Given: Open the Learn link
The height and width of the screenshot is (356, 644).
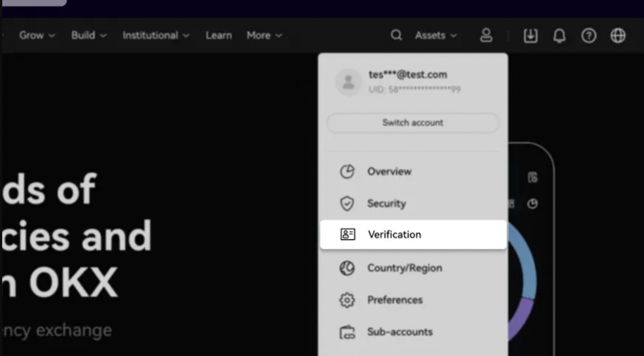Looking at the screenshot, I should pos(219,35).
